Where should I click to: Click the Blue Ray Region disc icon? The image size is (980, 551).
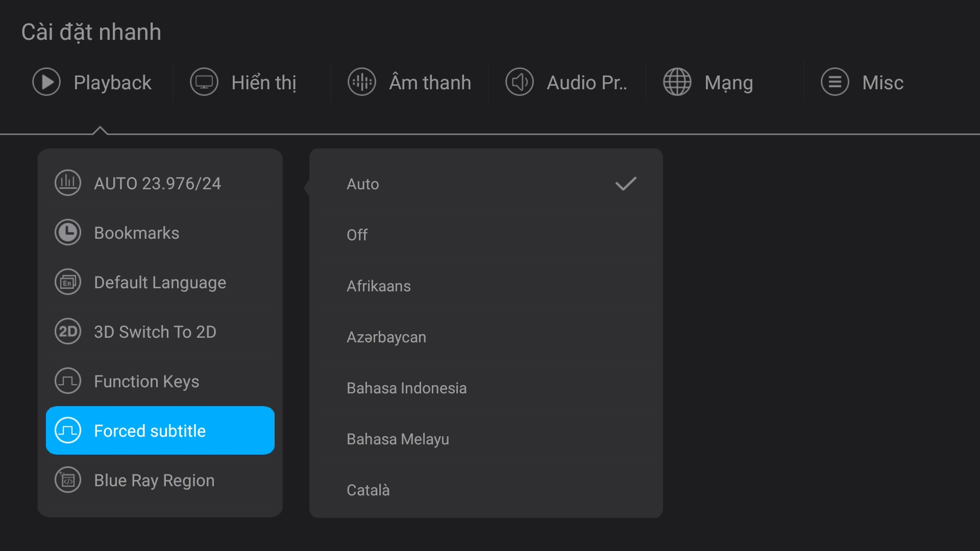(68, 480)
